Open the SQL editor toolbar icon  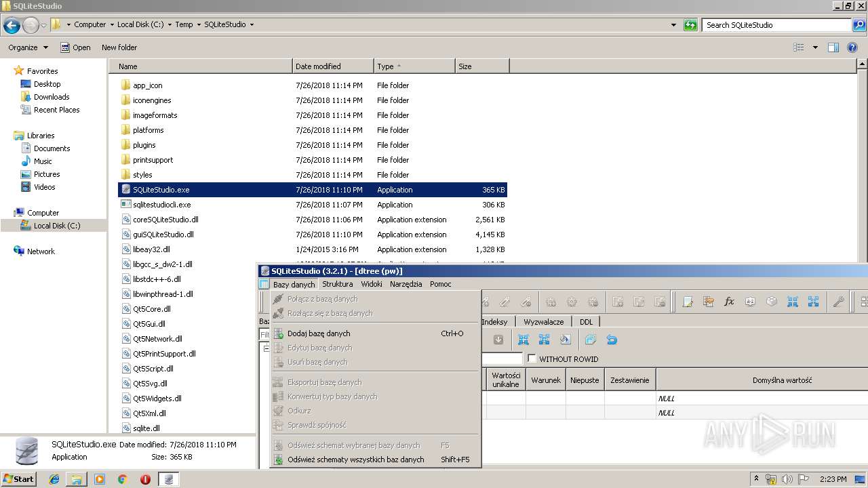[688, 302]
